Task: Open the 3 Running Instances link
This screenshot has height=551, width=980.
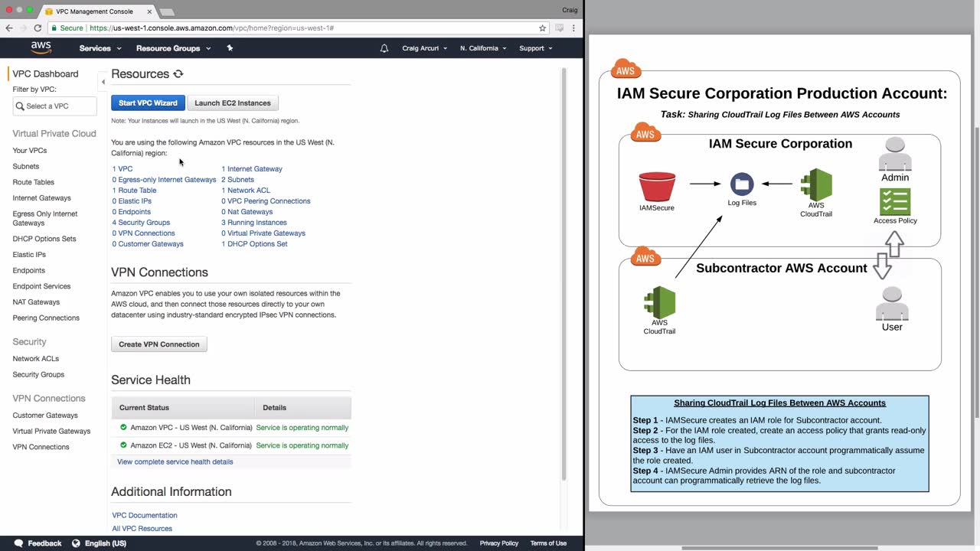Action: (x=254, y=223)
